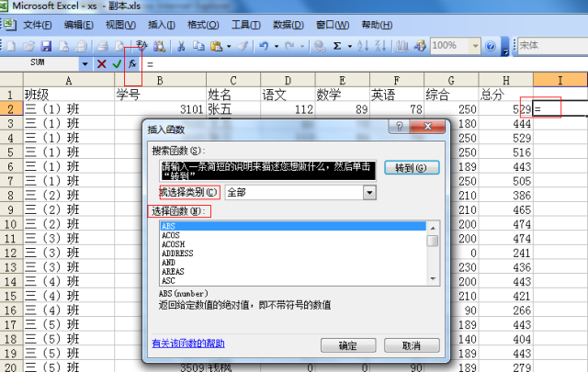Viewport: 588px width, 372px height.
Task: Expand the Redo history dropdown arrow
Action: [302, 47]
